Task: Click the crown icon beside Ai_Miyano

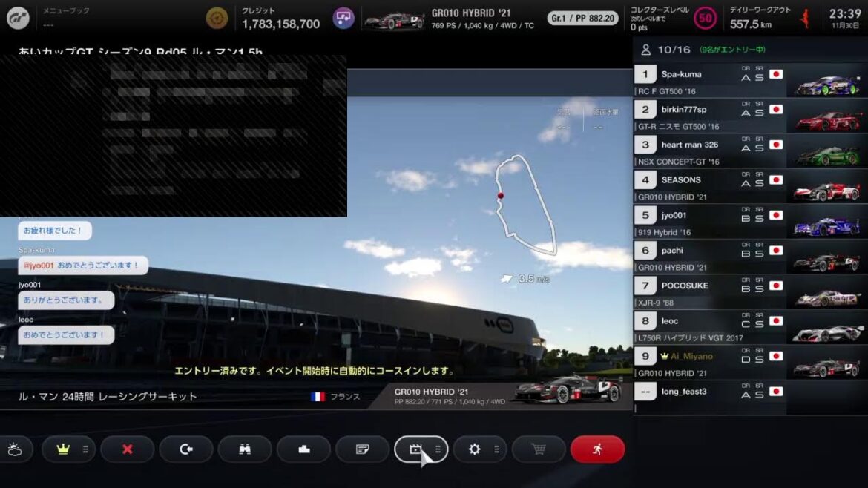Action: [x=664, y=356]
